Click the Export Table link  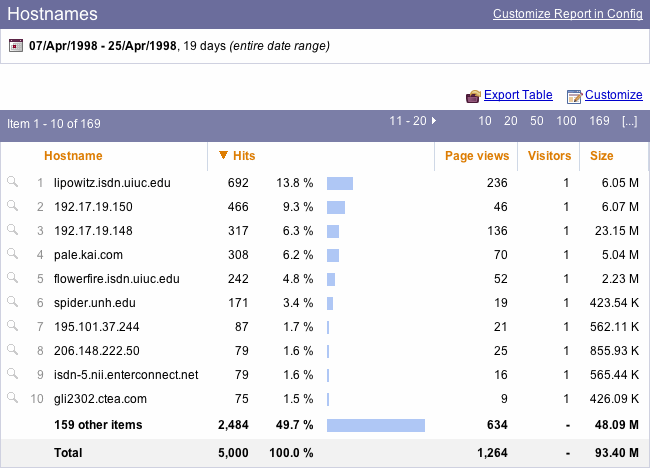[x=518, y=95]
